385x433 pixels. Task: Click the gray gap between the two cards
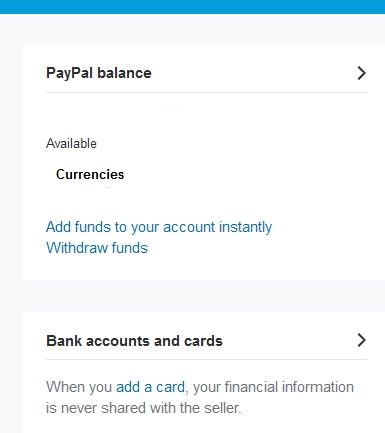coord(203,296)
